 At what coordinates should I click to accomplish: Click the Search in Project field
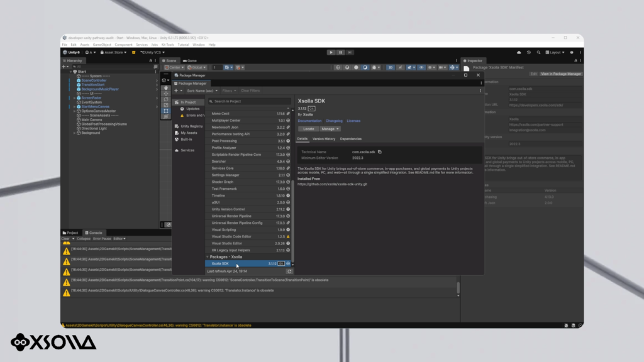click(249, 101)
